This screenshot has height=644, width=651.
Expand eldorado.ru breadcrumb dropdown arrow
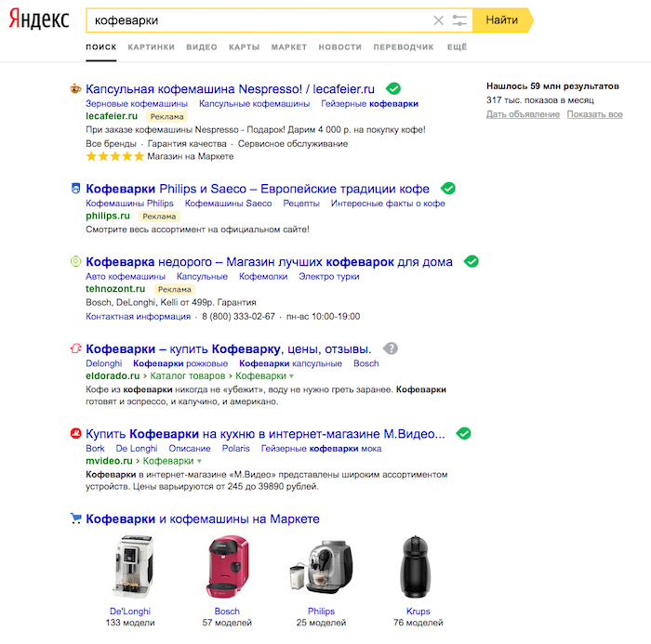pos(291,376)
